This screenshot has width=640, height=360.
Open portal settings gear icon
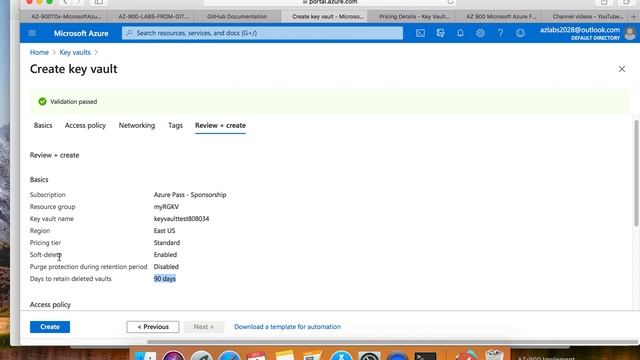[x=480, y=33]
